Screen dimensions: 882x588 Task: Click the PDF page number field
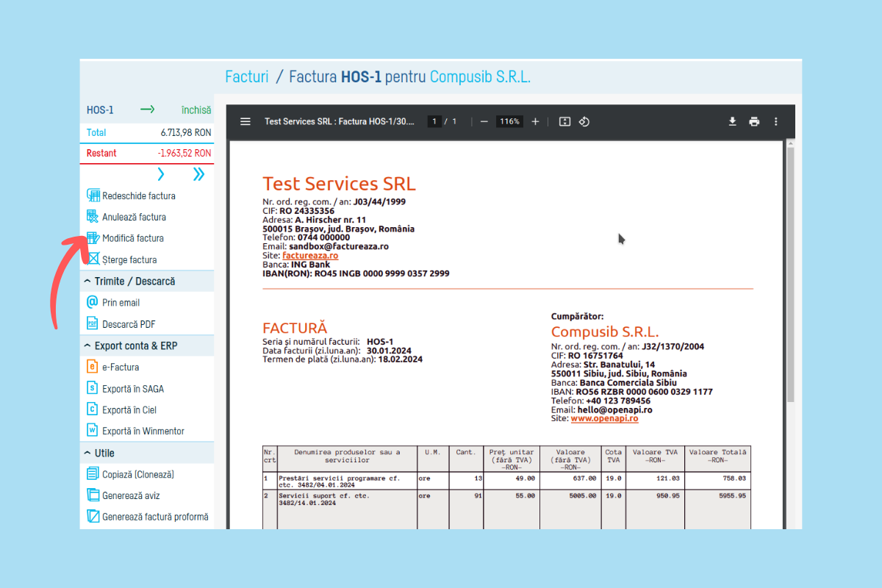point(434,121)
